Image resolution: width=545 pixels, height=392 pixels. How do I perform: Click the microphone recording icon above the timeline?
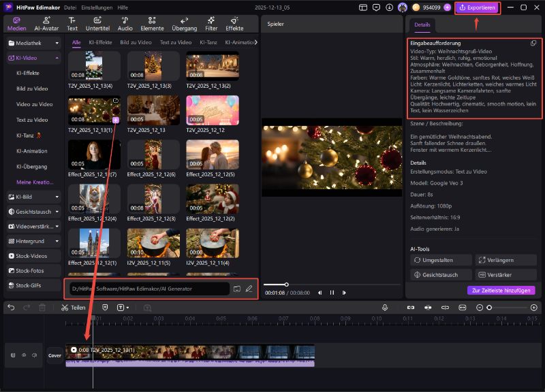click(x=386, y=307)
